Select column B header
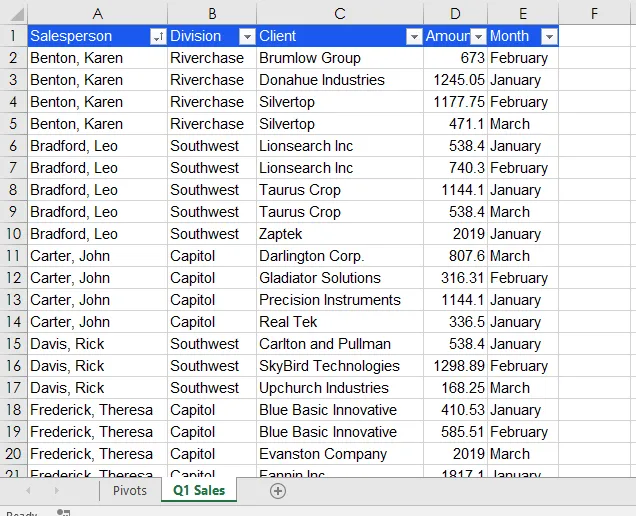The image size is (636, 516). coord(212,14)
